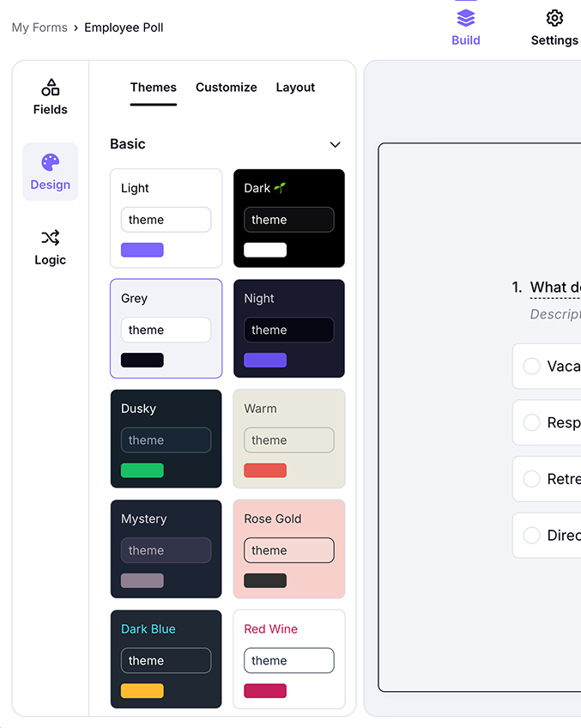581x728 pixels.
Task: Click the Red Wine theme input preview
Action: point(289,660)
